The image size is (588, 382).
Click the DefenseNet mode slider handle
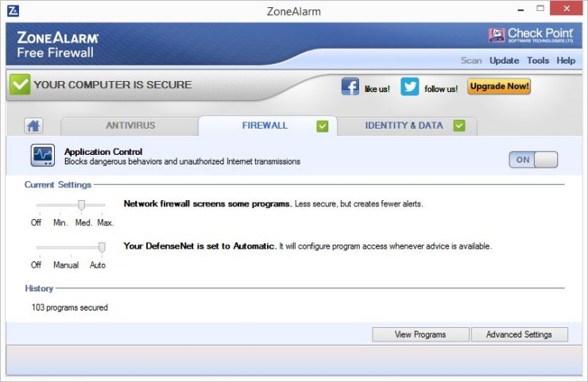click(x=102, y=248)
